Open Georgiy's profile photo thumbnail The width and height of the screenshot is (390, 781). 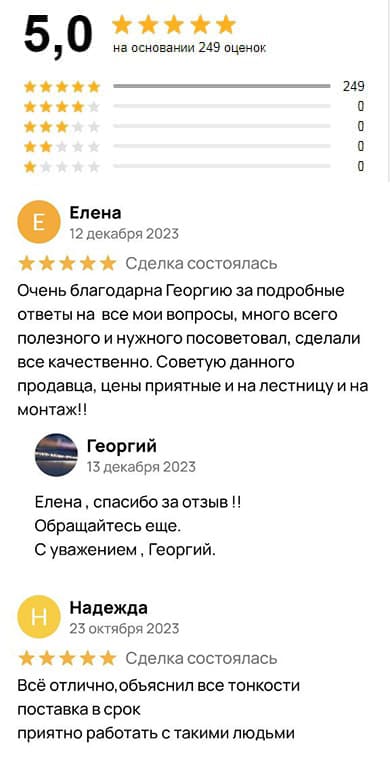coord(56,455)
